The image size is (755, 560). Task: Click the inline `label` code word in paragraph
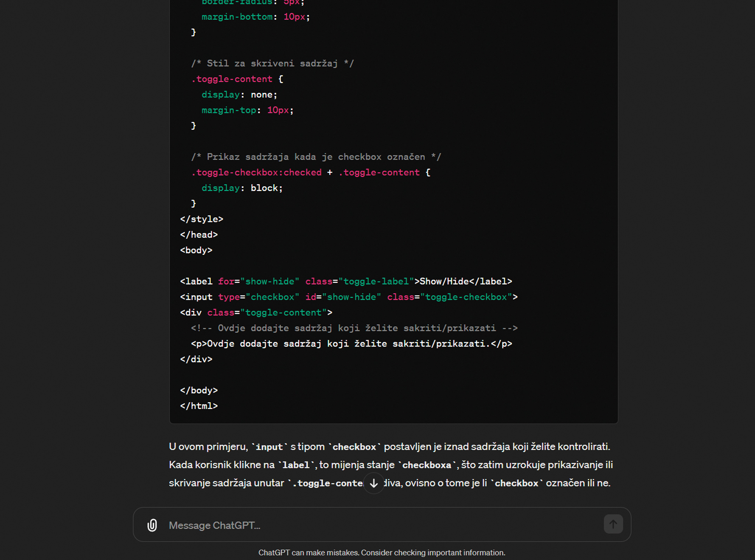click(296, 465)
